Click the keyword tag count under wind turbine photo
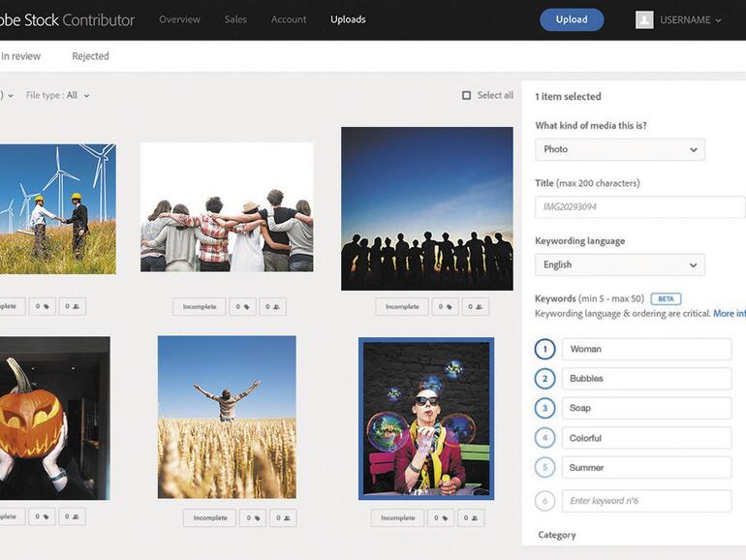This screenshot has height=560, width=746. (x=43, y=306)
